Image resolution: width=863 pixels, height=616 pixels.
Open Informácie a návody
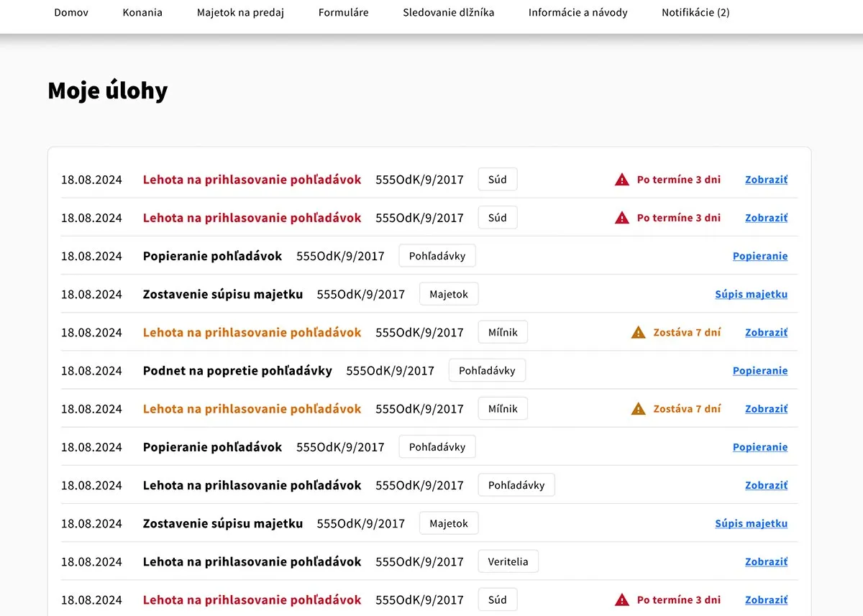pos(578,12)
